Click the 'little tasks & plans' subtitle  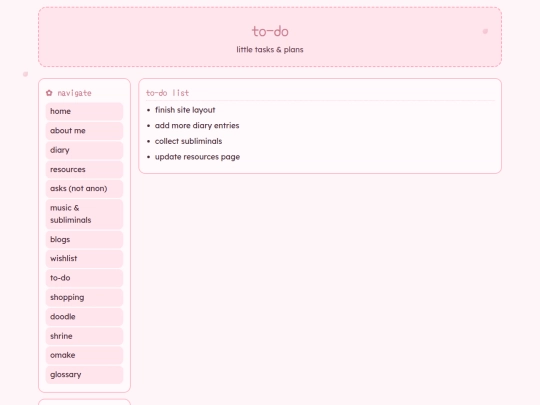pyautogui.click(x=270, y=50)
